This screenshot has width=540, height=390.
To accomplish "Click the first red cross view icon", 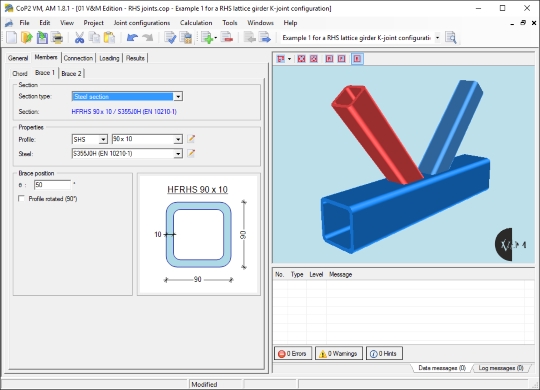I will tap(301, 59).
